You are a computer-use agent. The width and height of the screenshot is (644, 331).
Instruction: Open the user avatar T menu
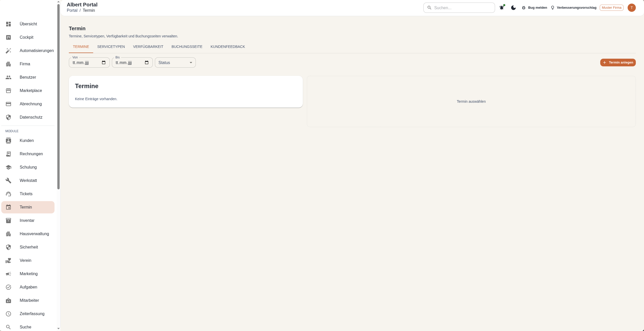point(632,8)
